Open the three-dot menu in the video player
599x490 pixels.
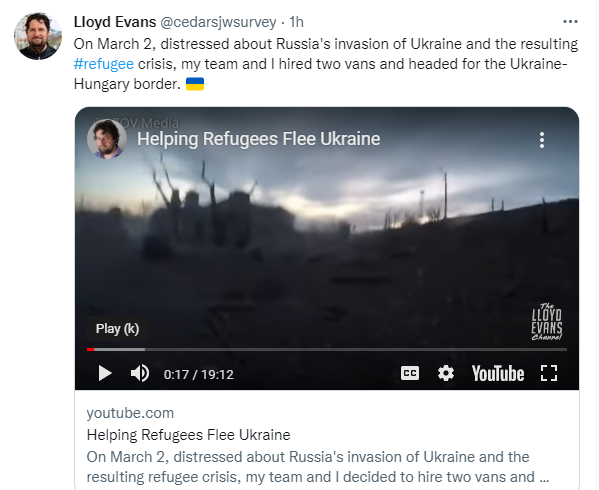(x=542, y=140)
